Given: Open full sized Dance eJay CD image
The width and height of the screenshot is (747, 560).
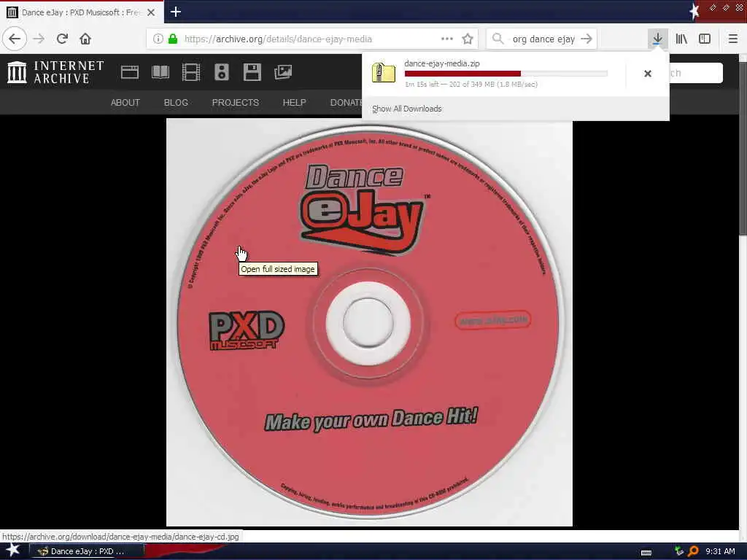Looking at the screenshot, I should tap(369, 322).
